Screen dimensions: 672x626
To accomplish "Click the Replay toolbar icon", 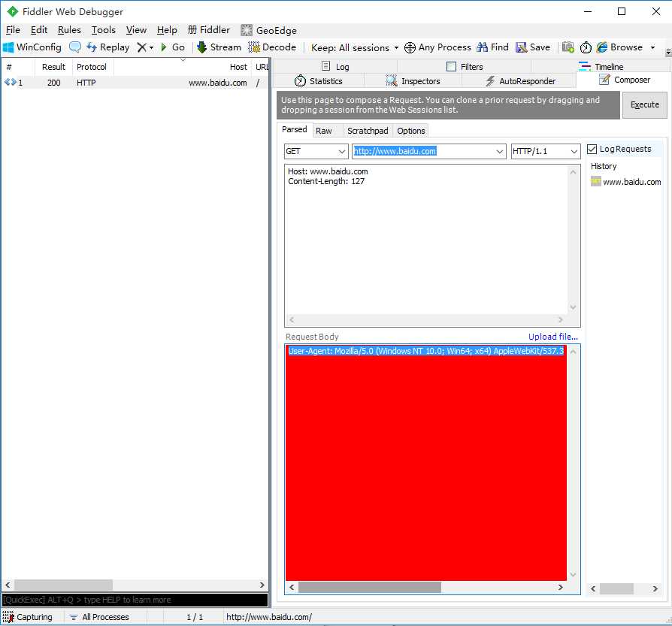I will click(91, 47).
